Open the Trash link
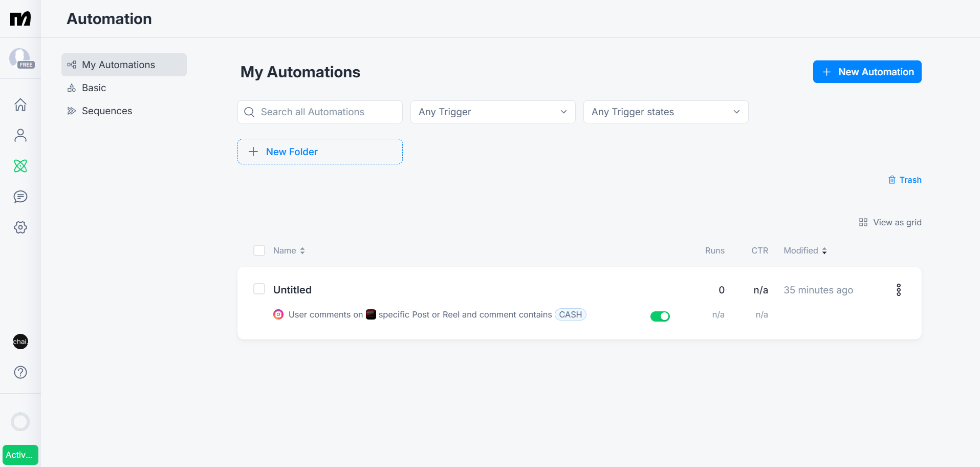The height and width of the screenshot is (467, 980). 905,180
